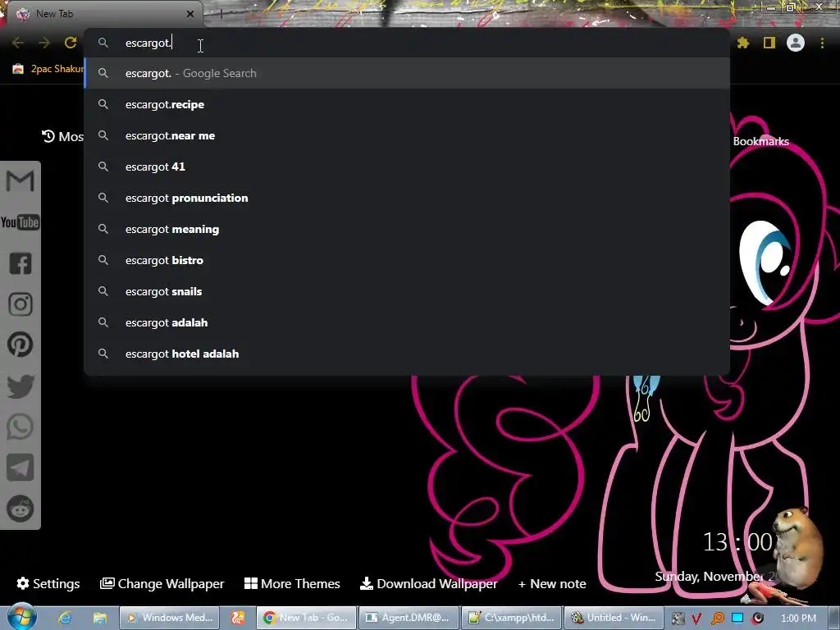The width and height of the screenshot is (840, 630).
Task: Open the Bookmarks panel link
Action: tap(760, 141)
